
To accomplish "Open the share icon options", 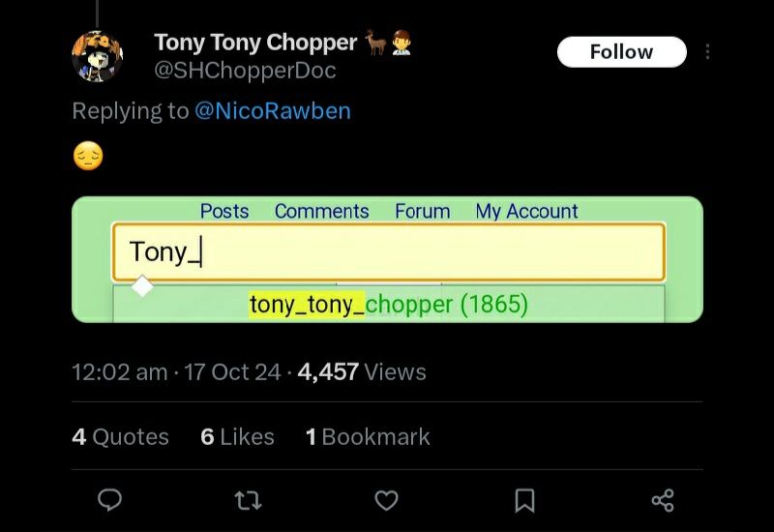I will pos(663,499).
